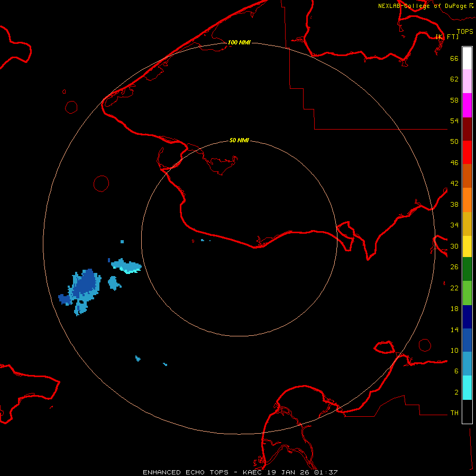Click the light green 26 kft swatch
The image size is (476, 476).
467,292
